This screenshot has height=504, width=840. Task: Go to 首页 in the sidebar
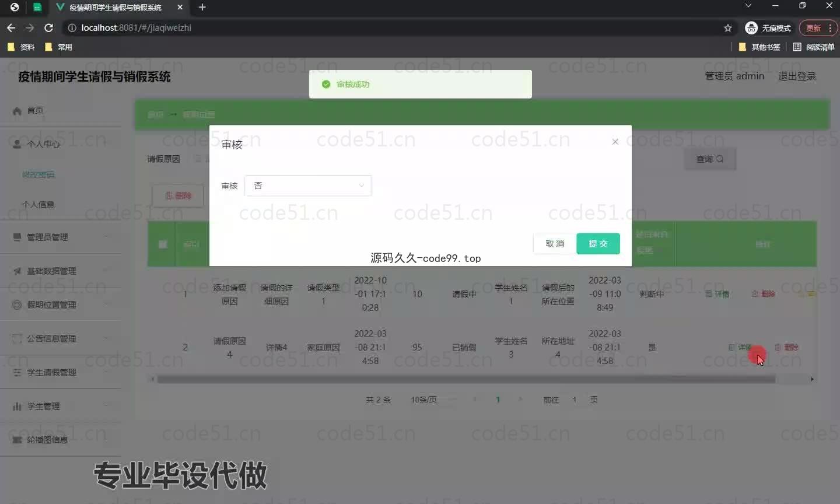pos(35,110)
